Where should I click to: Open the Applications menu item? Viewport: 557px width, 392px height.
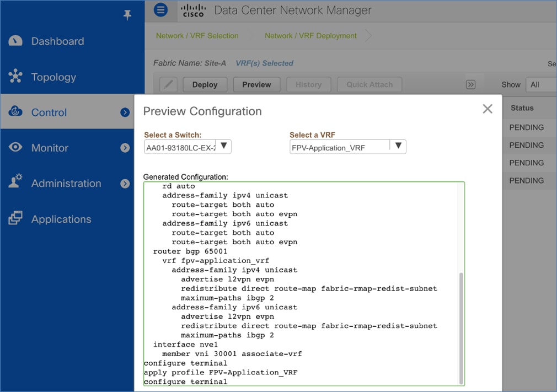pyautogui.click(x=61, y=219)
